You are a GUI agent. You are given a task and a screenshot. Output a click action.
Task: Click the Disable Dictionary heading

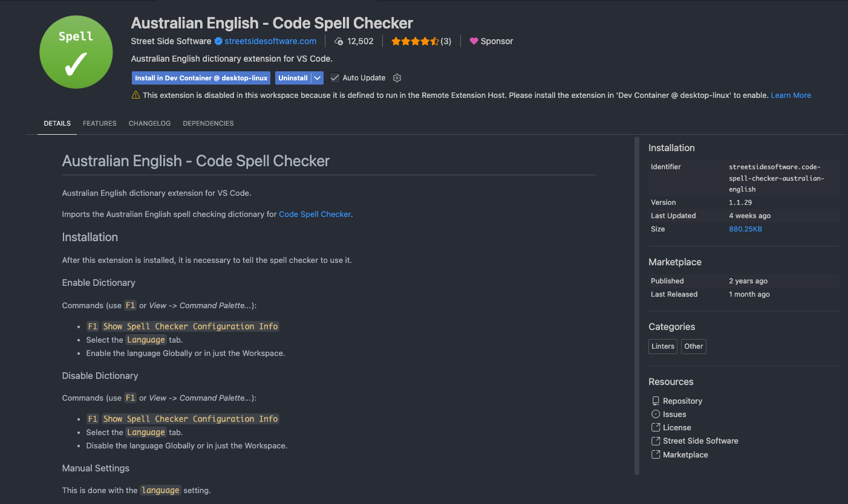point(100,376)
